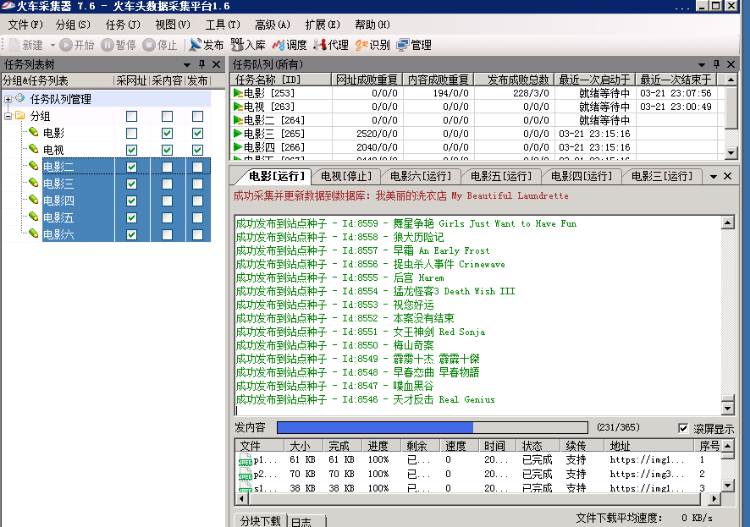Toggle the 滚屏显示 checkbox
750x527 pixels.
[683, 428]
